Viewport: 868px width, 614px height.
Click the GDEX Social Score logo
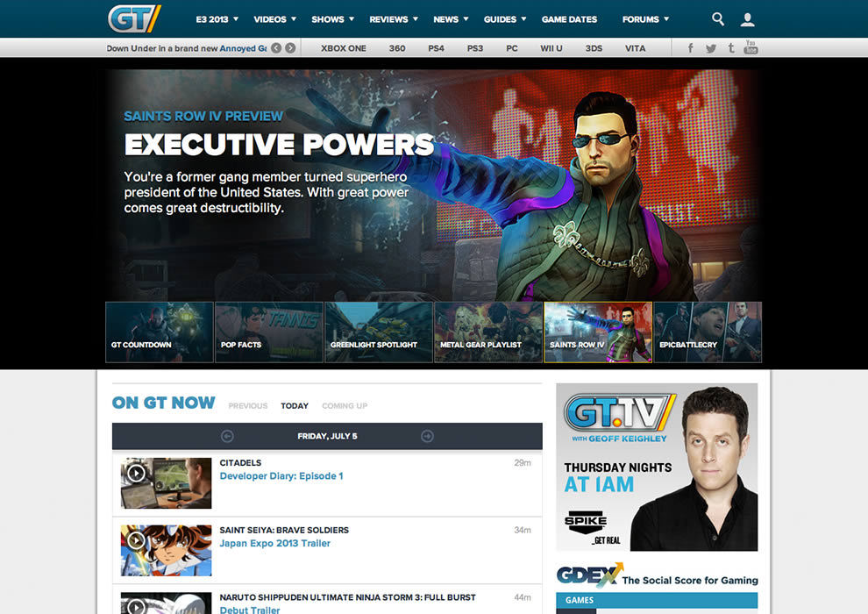click(657, 575)
